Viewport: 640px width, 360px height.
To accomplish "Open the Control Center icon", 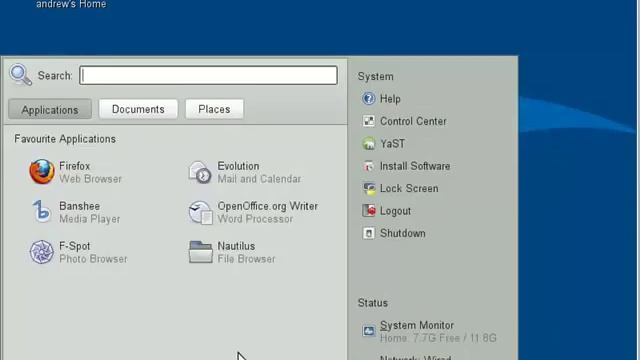I will click(x=369, y=121).
